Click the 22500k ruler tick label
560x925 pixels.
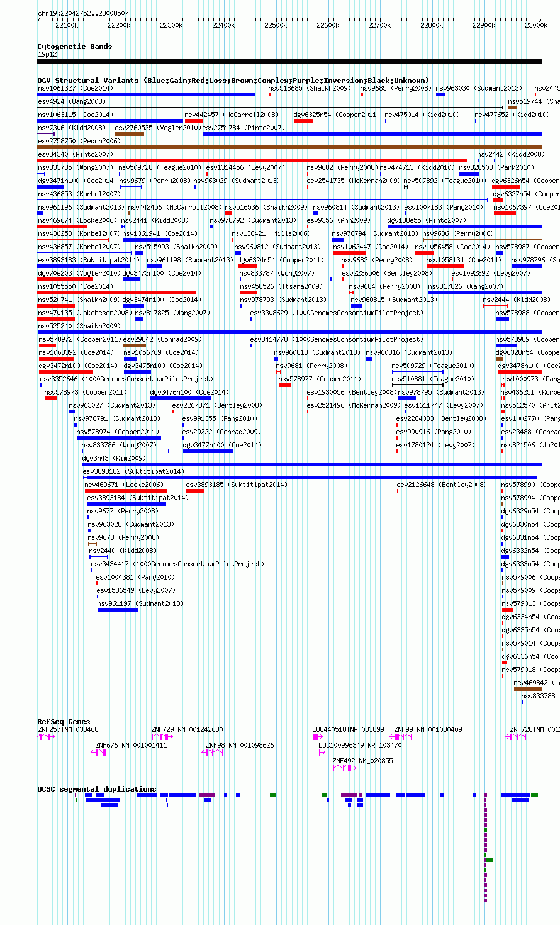click(x=276, y=25)
